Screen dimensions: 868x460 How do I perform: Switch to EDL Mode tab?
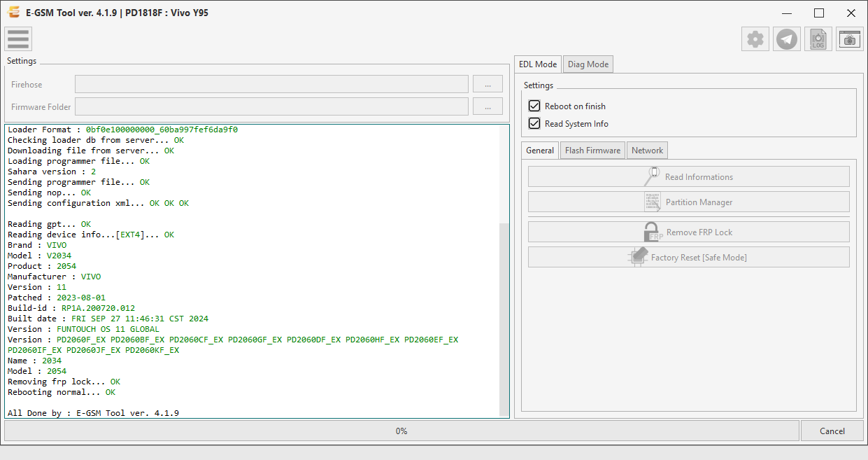click(538, 64)
